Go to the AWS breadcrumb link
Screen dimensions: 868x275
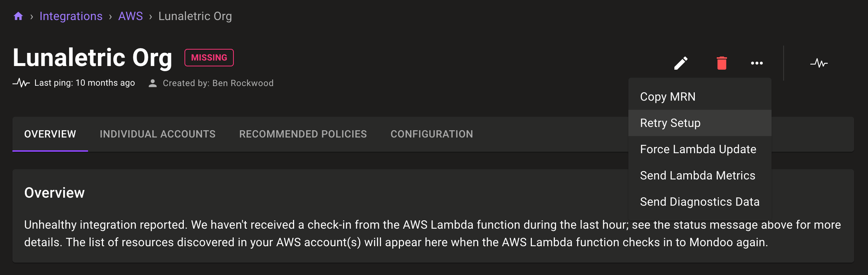[x=130, y=16]
